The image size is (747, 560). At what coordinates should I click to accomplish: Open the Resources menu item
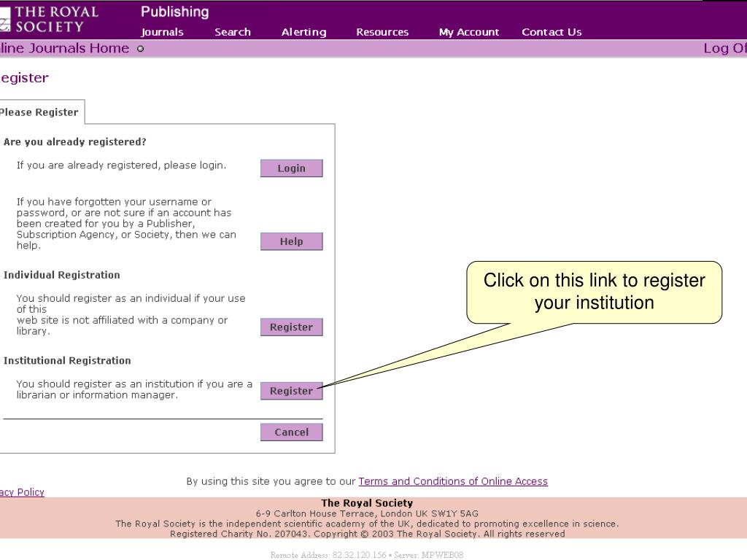tap(382, 32)
